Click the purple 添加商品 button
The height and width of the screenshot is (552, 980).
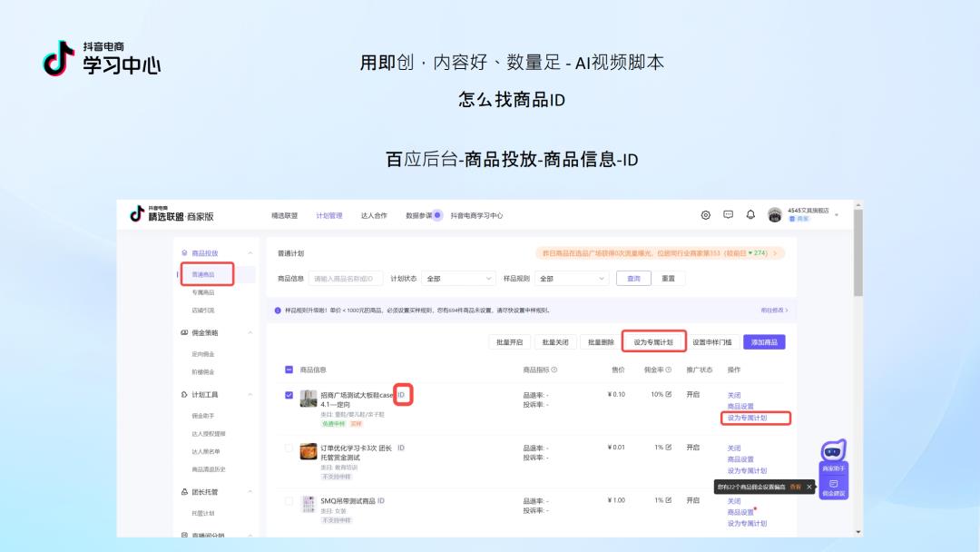coord(764,342)
